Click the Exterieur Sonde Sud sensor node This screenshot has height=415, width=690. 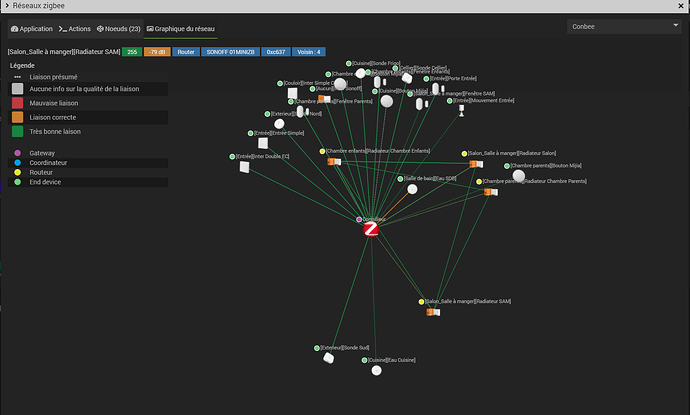pos(329,358)
